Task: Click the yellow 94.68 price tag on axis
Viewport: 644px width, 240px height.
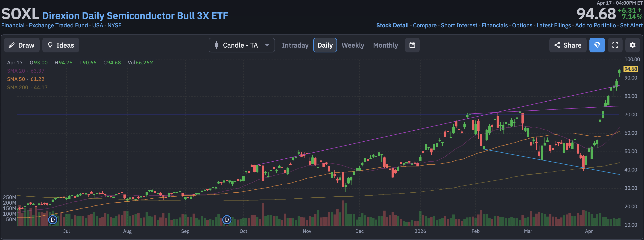Action: click(630, 69)
